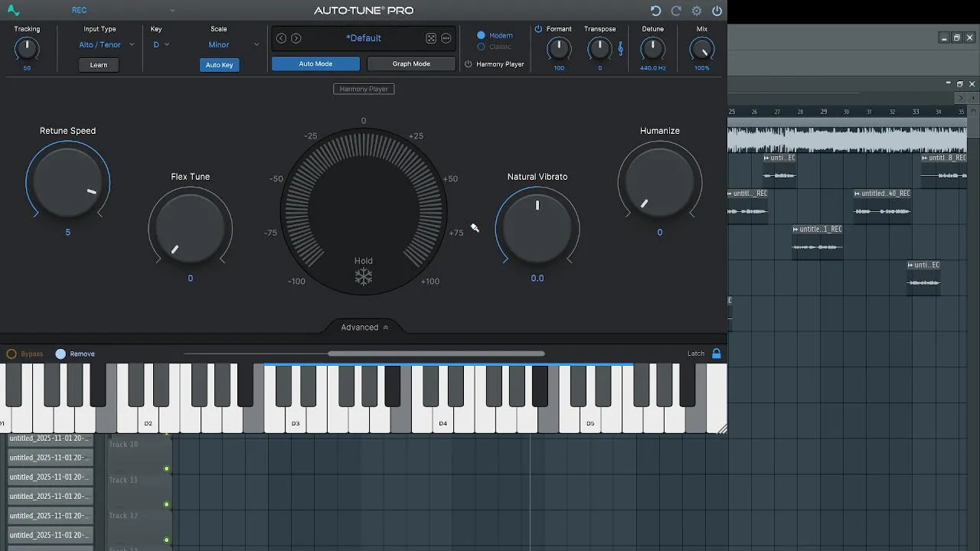Click the Latch lock icon
This screenshot has width=980, height=551.
(x=717, y=354)
